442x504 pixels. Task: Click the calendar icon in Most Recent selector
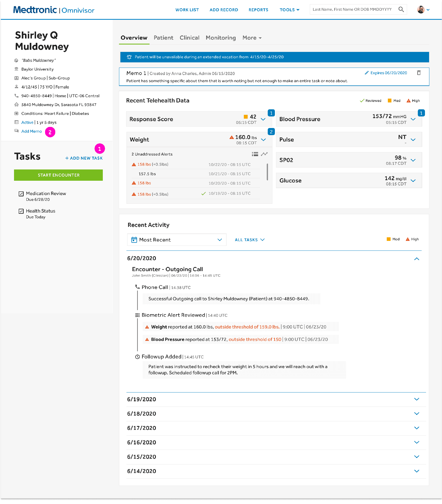[x=134, y=240]
